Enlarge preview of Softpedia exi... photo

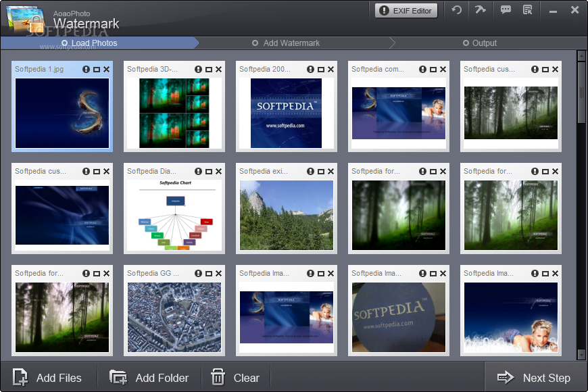(321, 172)
